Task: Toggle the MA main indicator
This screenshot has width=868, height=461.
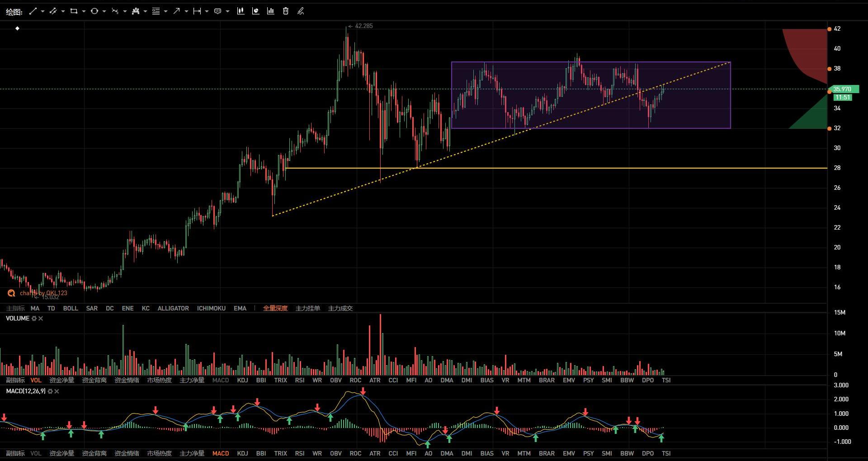Action: [x=35, y=308]
